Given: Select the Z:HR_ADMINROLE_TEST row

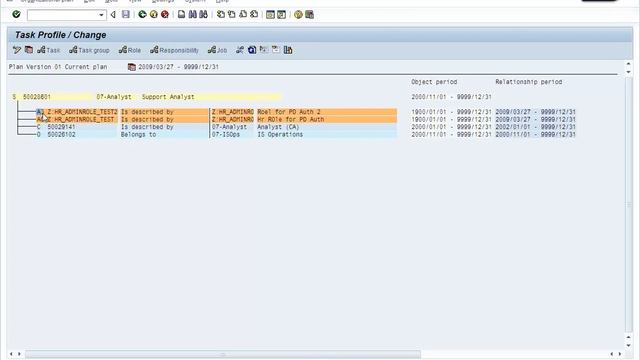Looking at the screenshot, I should pyautogui.click(x=216, y=119).
